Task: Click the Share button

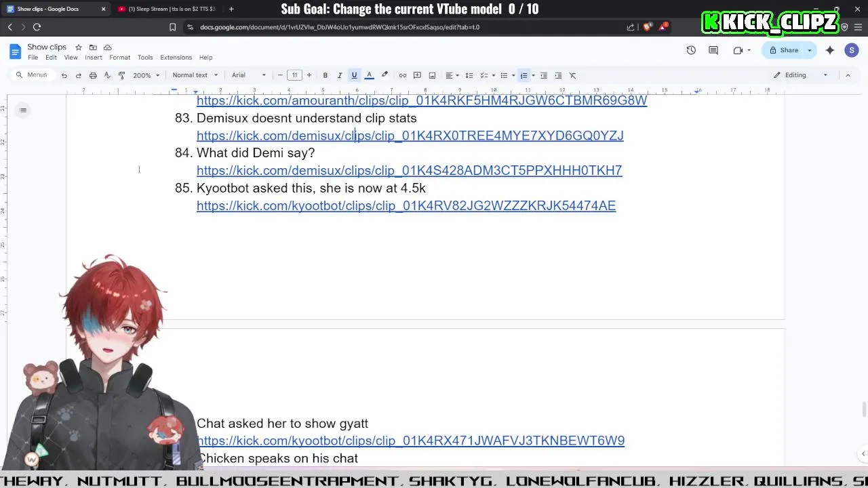Action: [x=784, y=50]
